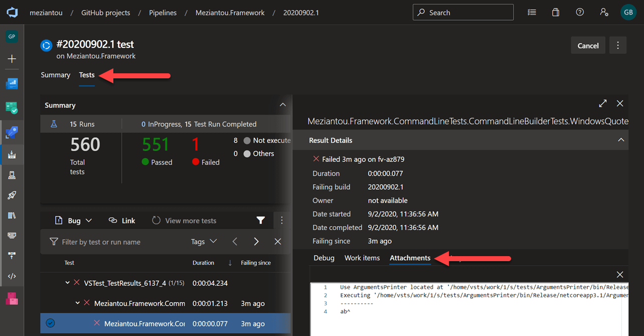The width and height of the screenshot is (644, 336).
Task: Click the Cancel button
Action: [588, 46]
